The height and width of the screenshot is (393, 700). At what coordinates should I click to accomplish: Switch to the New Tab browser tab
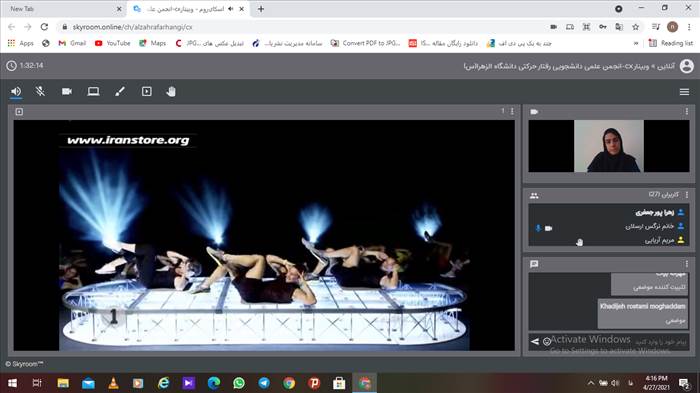point(62,9)
